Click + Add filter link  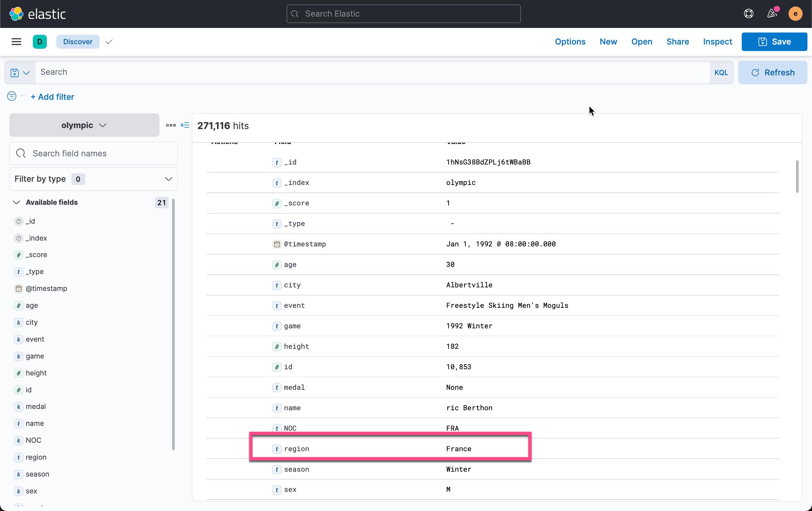[x=52, y=97]
